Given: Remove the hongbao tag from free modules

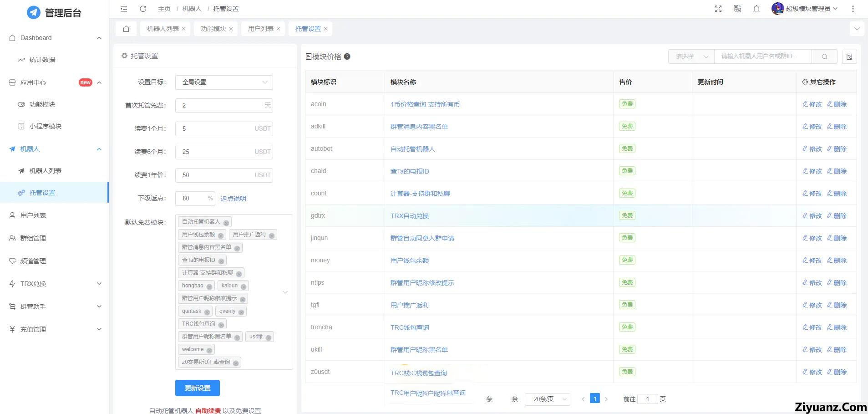Looking at the screenshot, I should pyautogui.click(x=209, y=286).
